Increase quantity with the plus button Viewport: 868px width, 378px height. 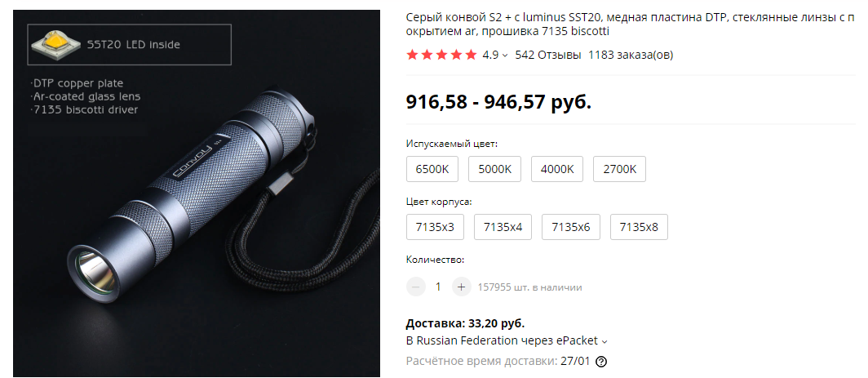point(461,287)
